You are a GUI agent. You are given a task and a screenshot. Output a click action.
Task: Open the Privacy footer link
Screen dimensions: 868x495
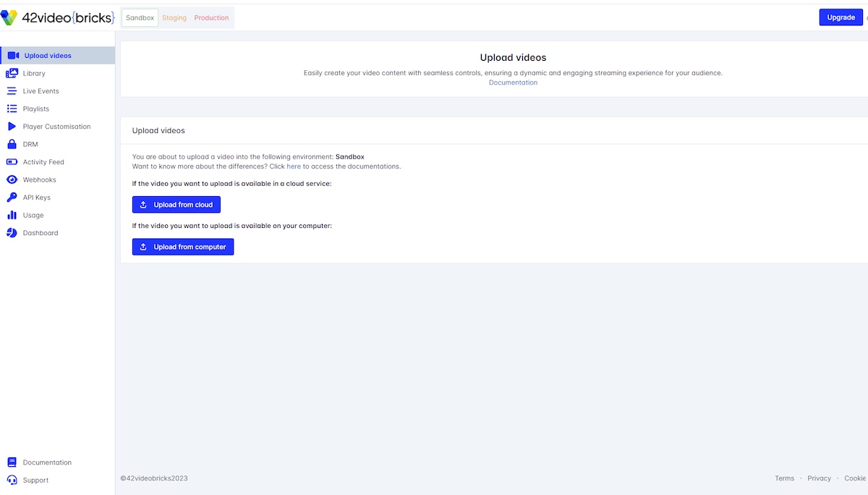(819, 478)
